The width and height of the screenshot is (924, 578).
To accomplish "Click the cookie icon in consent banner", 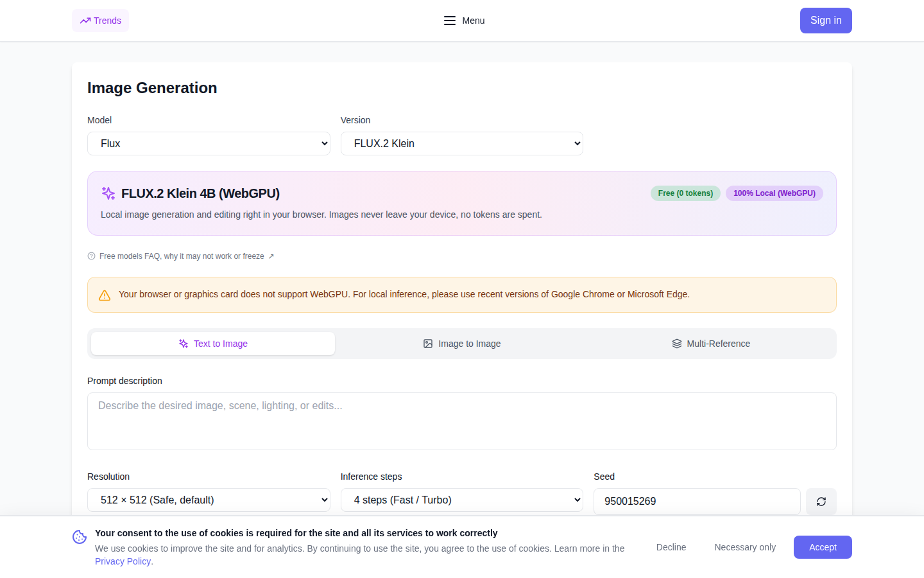I will (80, 537).
